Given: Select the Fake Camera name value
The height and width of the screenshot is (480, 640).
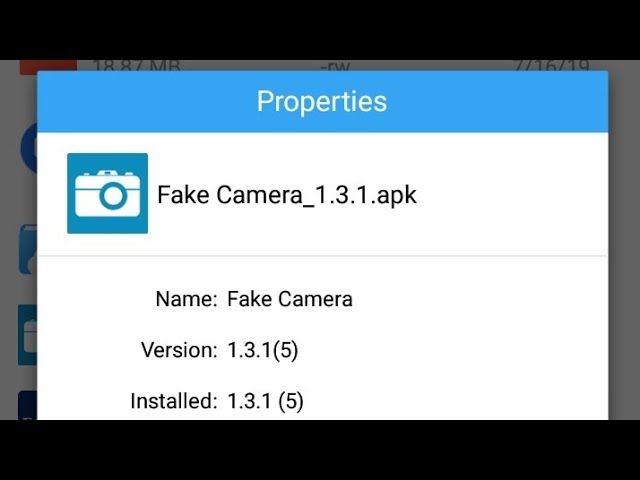Looking at the screenshot, I should point(290,299).
